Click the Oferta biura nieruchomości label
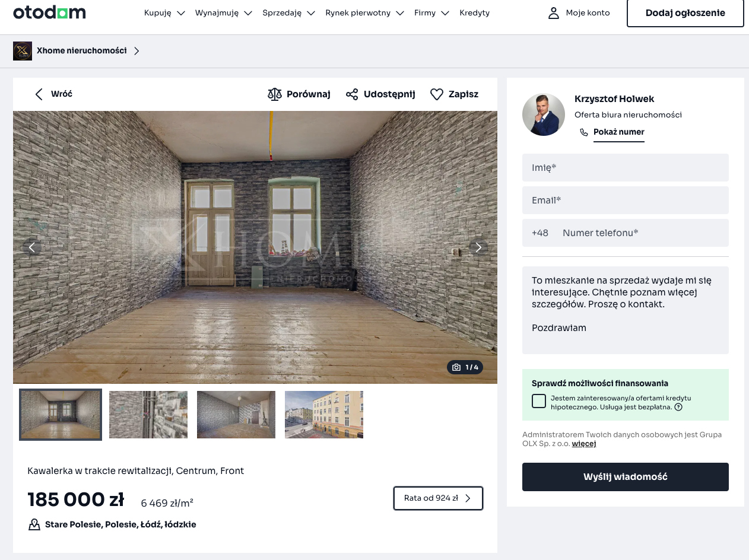This screenshot has width=749, height=560. click(628, 115)
